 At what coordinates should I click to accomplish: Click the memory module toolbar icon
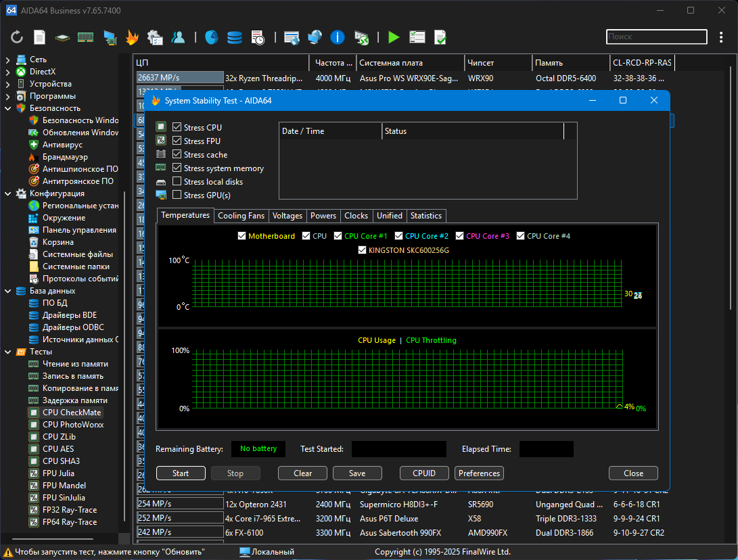(85, 37)
